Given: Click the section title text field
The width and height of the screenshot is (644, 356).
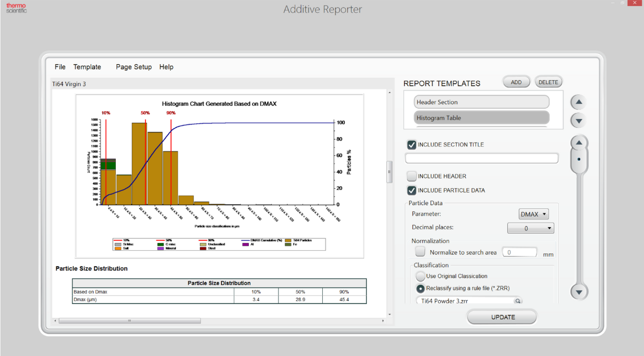Looking at the screenshot, I should pos(481,159).
